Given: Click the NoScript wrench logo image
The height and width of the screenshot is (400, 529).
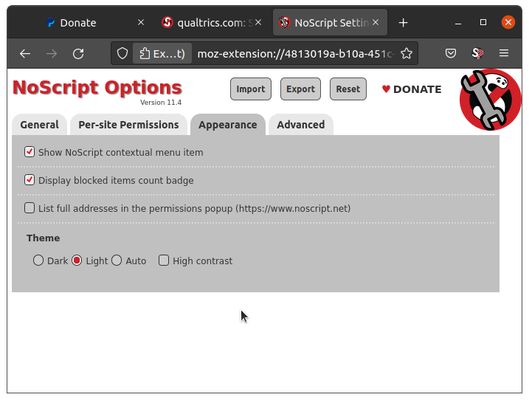Looking at the screenshot, I should pos(490,99).
